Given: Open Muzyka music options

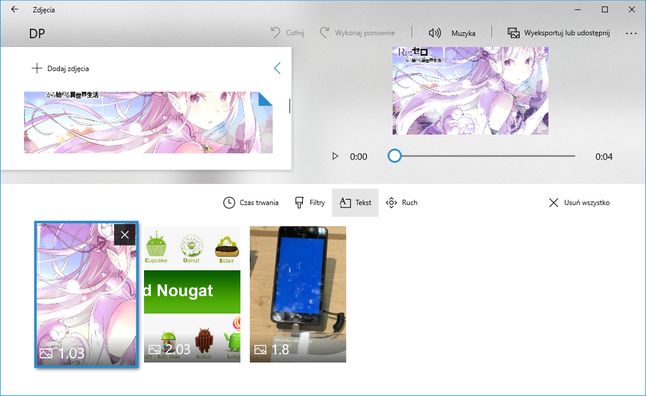Looking at the screenshot, I should tap(452, 33).
